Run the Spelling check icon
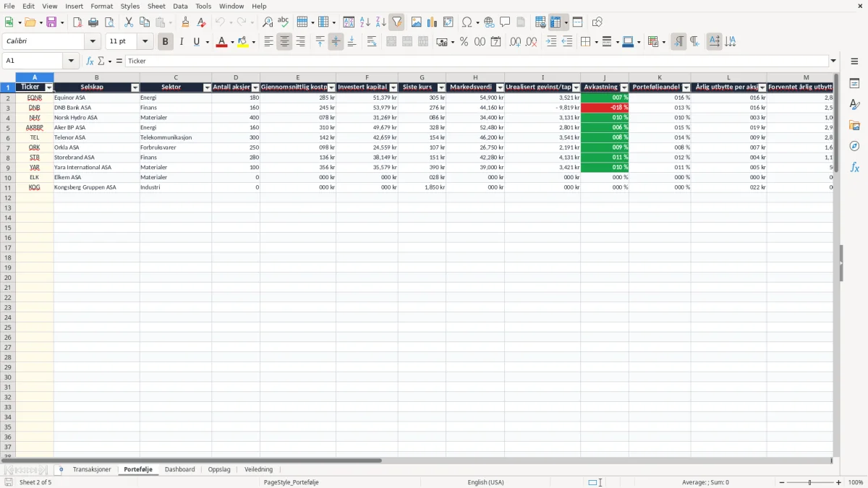Image resolution: width=868 pixels, height=488 pixels. (284, 22)
